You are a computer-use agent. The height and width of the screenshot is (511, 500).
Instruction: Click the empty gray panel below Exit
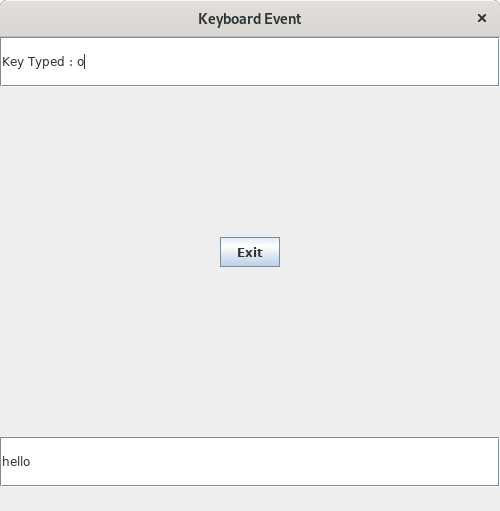(250, 352)
